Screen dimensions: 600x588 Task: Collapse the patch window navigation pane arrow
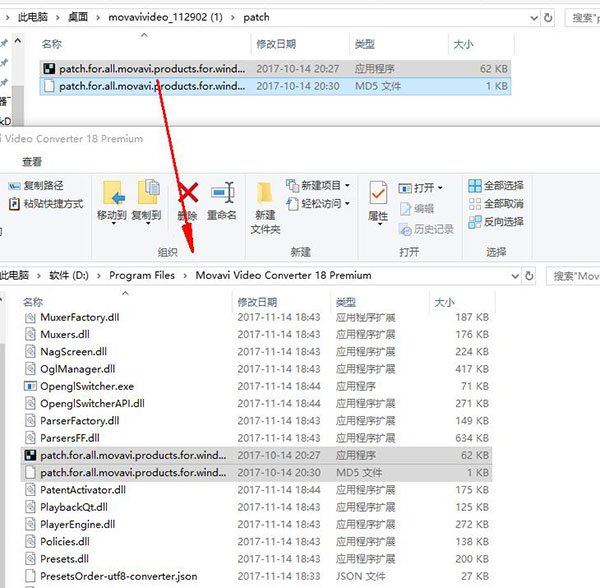tap(18, 40)
